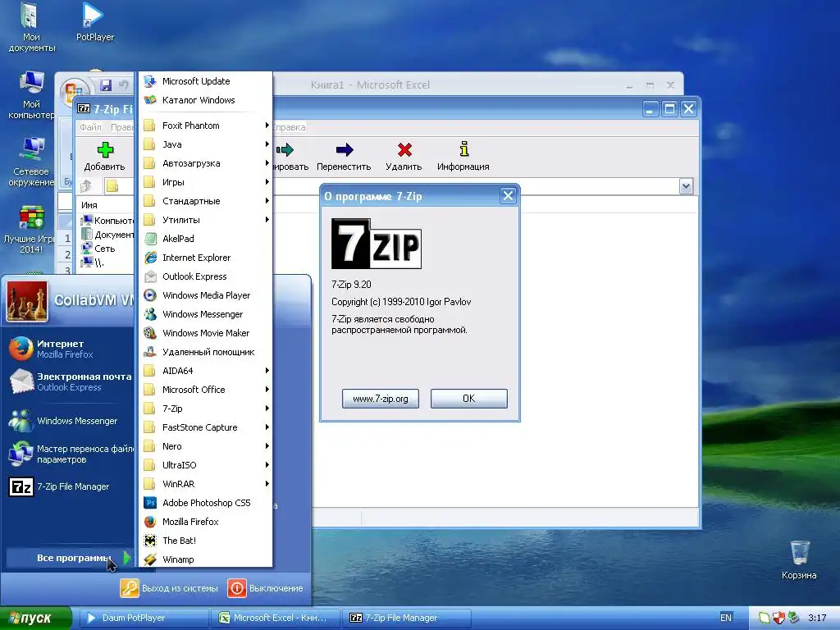Viewport: 840px width, 630px height.
Task: Open Мастер переноса файлов in Start menu
Action: [x=69, y=454]
